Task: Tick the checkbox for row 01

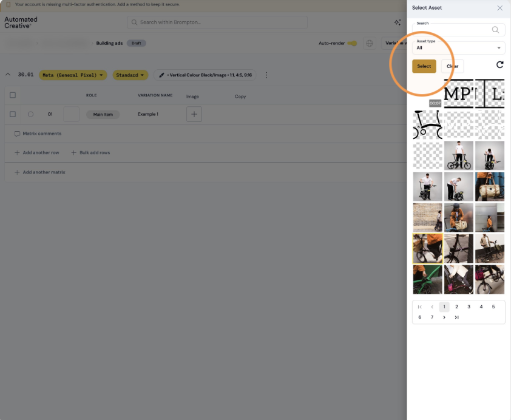Action: pos(13,114)
